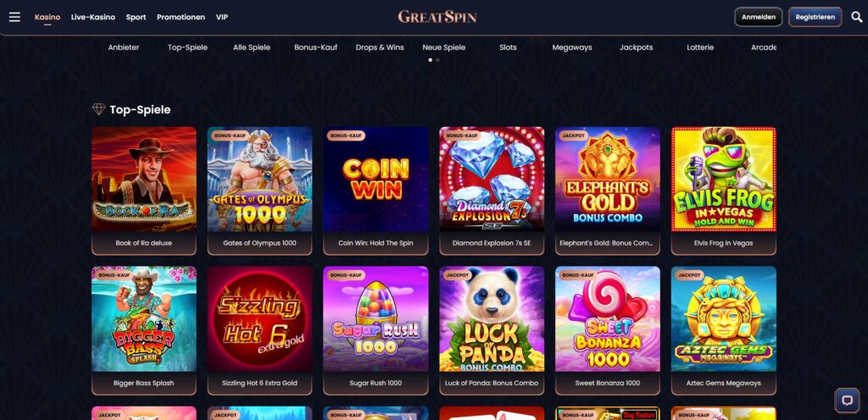The width and height of the screenshot is (868, 420).
Task: Select the first carousel page dot
Action: [431, 59]
